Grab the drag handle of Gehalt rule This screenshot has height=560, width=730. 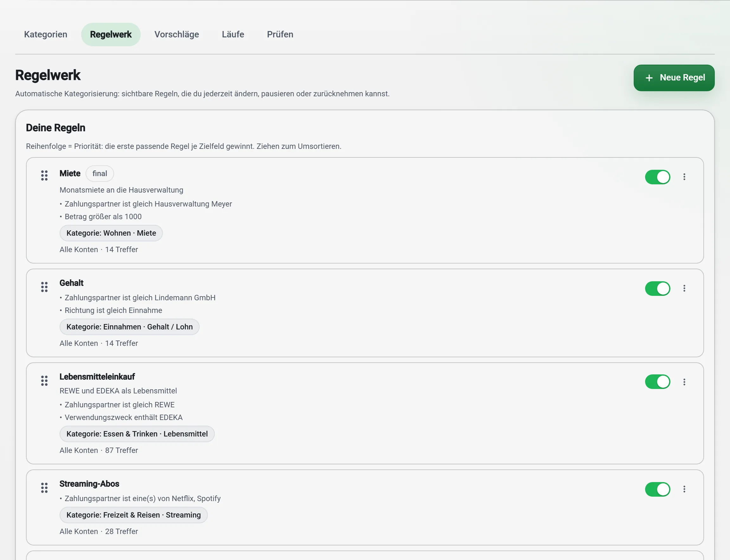(x=44, y=287)
